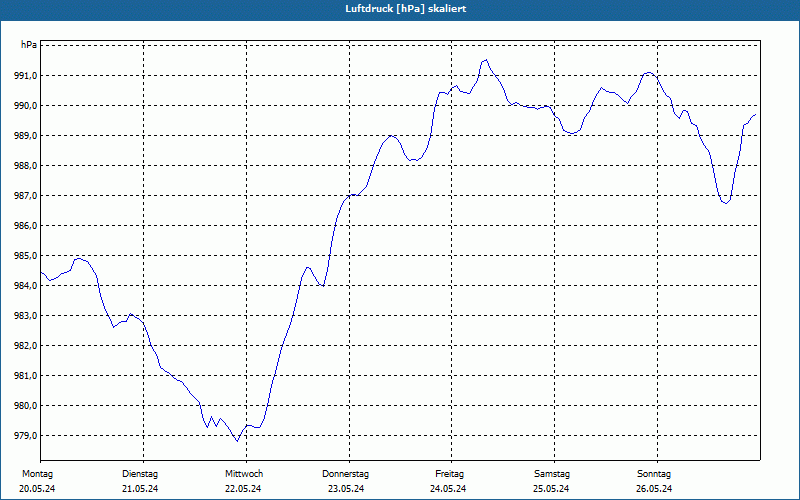Click the 984,0 y-axis value
Image resolution: width=800 pixels, height=500 pixels.
(24, 286)
